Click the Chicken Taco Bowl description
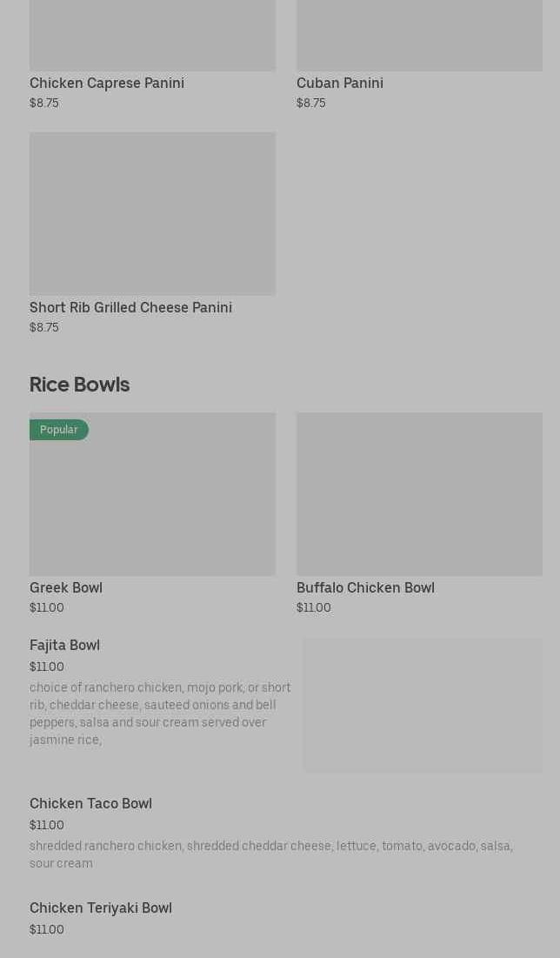Screen dimensions: 560x958 [270, 854]
